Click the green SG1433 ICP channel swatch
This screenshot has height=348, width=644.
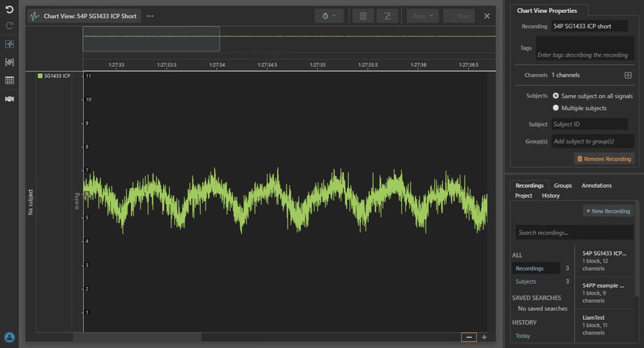(x=40, y=76)
